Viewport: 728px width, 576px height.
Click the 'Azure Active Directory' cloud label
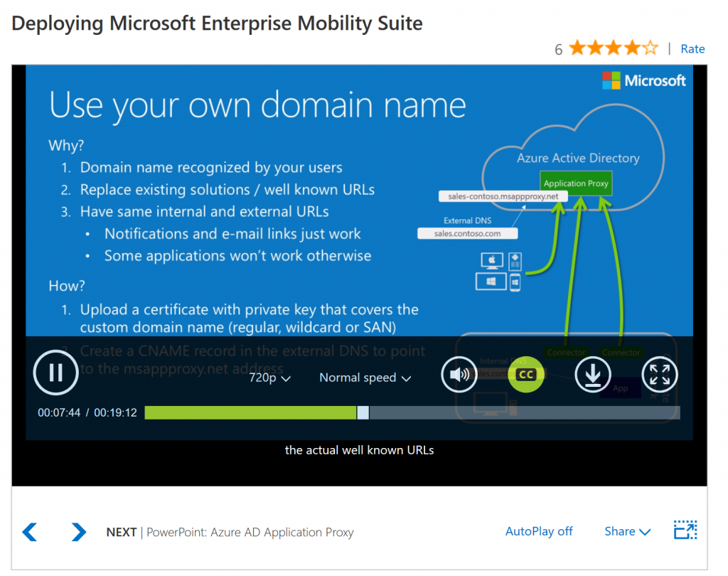click(579, 158)
